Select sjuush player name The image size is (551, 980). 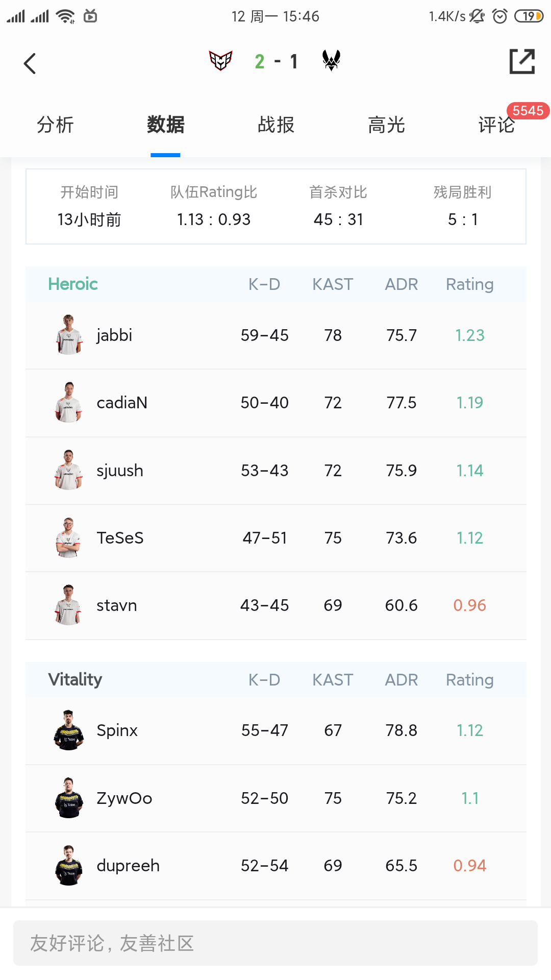tap(120, 470)
